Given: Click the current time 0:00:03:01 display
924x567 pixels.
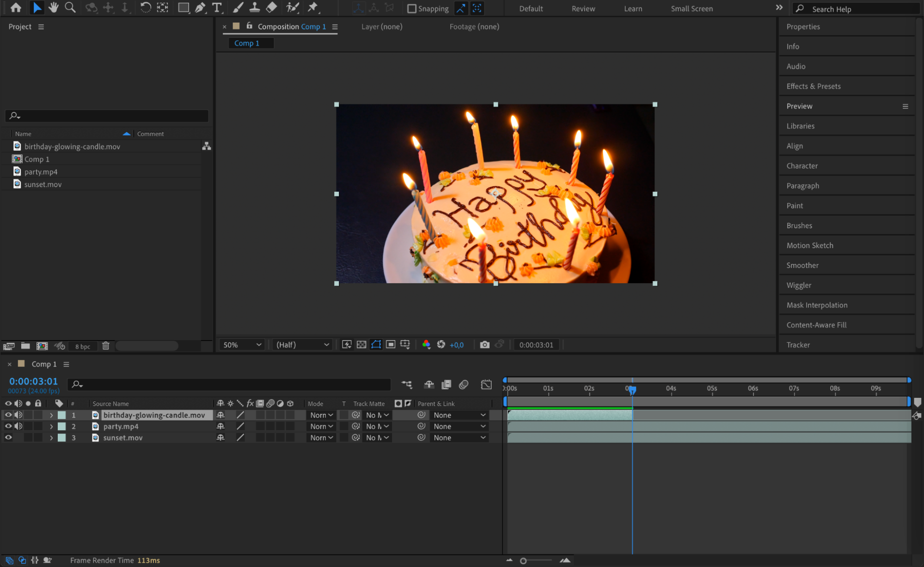Looking at the screenshot, I should pyautogui.click(x=33, y=381).
